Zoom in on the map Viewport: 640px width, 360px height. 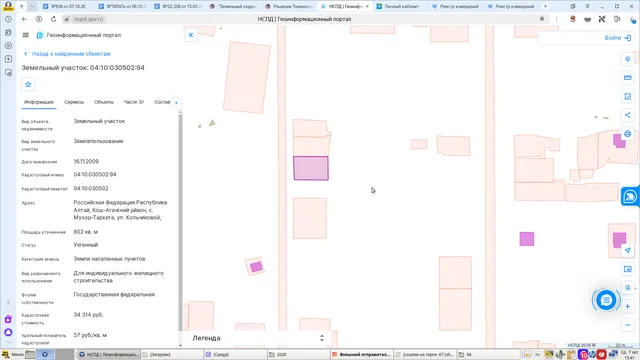[628, 307]
